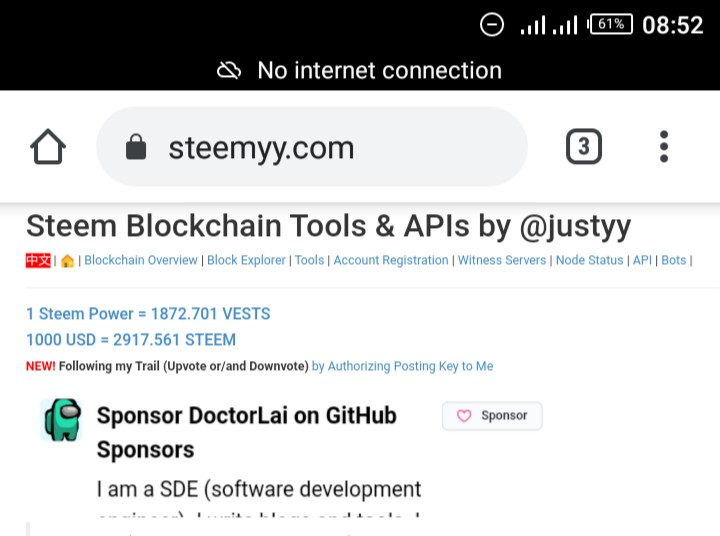Tap the browser home icon
This screenshot has height=536, width=720.
[48, 148]
